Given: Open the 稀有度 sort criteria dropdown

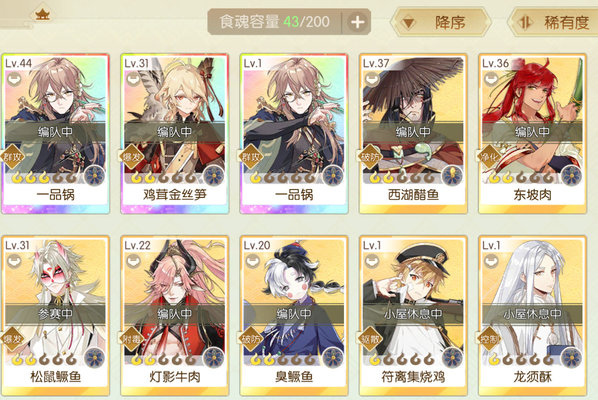Looking at the screenshot, I should (555, 22).
